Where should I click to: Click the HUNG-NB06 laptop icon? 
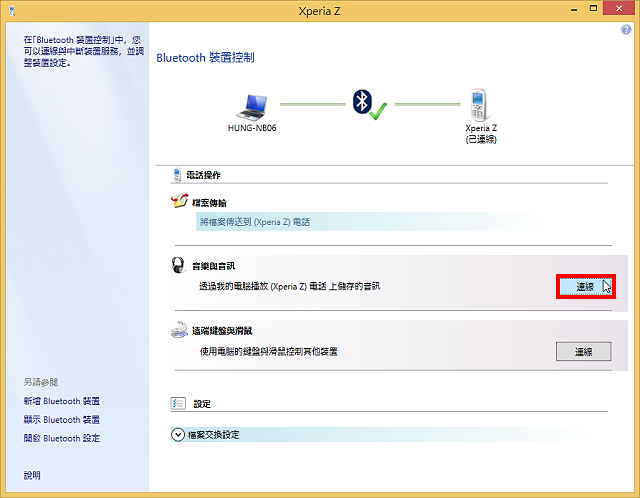tap(252, 107)
